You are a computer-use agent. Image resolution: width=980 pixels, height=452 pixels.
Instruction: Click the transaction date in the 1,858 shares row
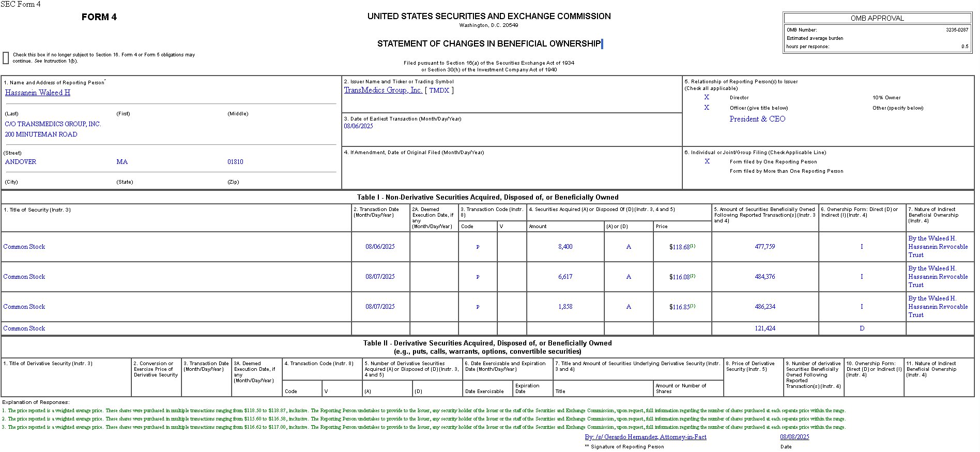(x=380, y=307)
